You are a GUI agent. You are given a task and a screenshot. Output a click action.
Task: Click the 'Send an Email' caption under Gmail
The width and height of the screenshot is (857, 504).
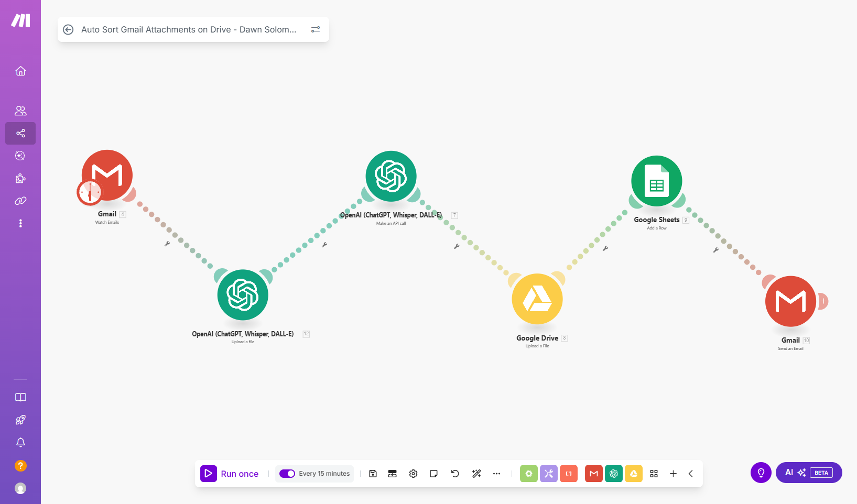790,349
